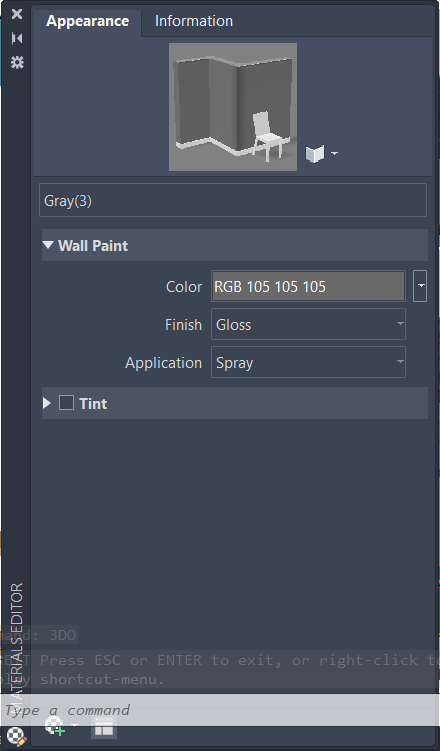The width and height of the screenshot is (440, 751).
Task: Click the preview shape options icon
Action: 315,154
